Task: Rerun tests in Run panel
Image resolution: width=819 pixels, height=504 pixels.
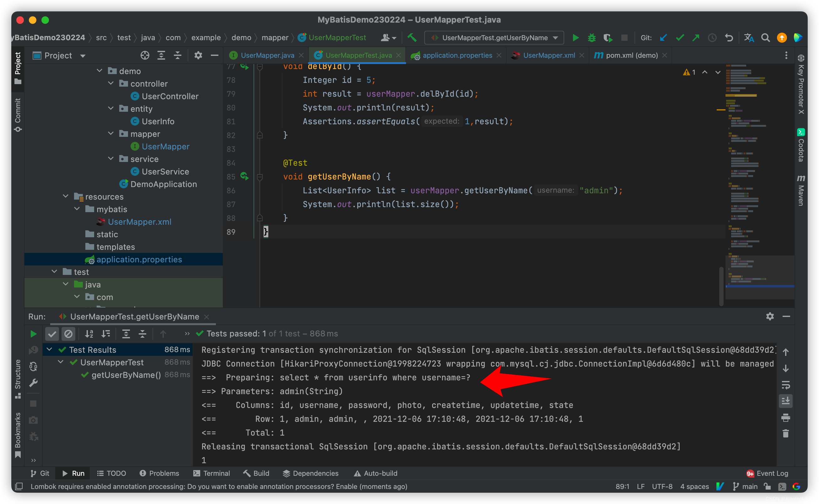Action: (x=33, y=334)
